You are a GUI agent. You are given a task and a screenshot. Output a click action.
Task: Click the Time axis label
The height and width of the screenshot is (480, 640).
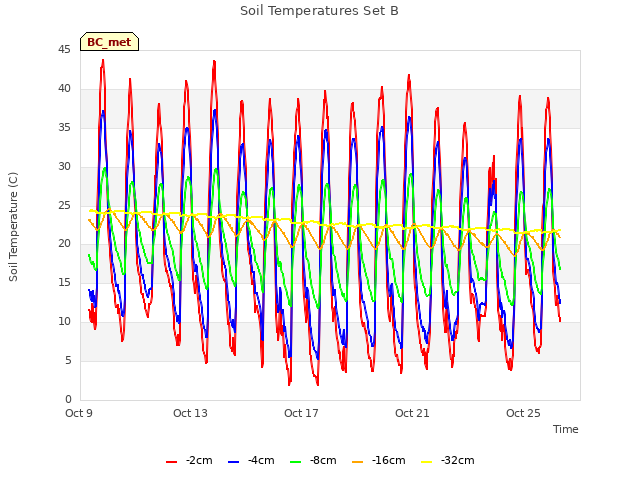pyautogui.click(x=566, y=429)
